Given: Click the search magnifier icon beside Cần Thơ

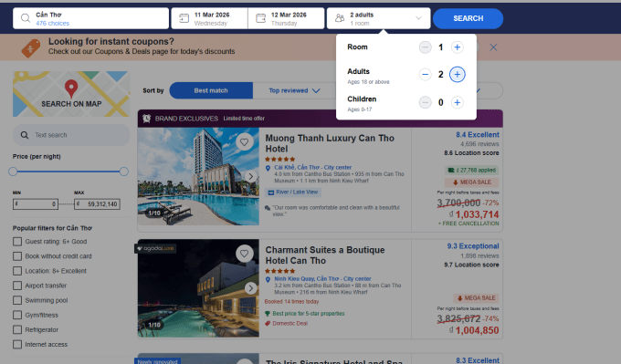Looking at the screenshot, I should point(26,18).
